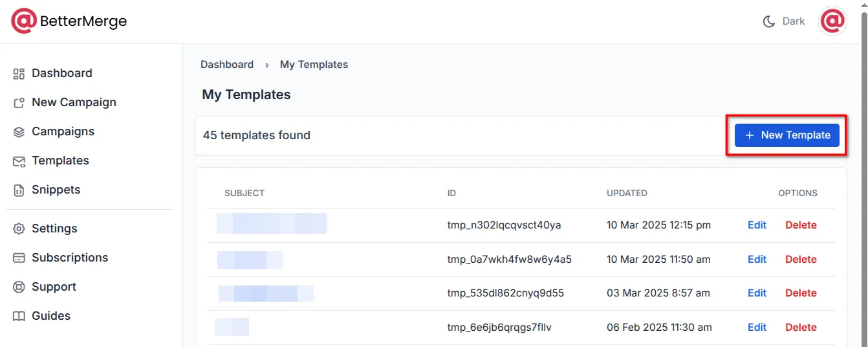This screenshot has width=868, height=347.
Task: Click the New Template button
Action: (787, 135)
